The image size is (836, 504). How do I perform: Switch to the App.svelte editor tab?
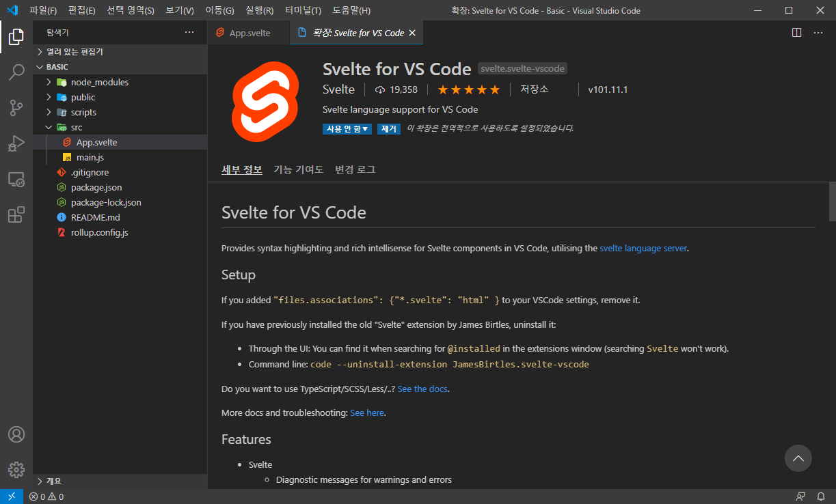coord(249,33)
